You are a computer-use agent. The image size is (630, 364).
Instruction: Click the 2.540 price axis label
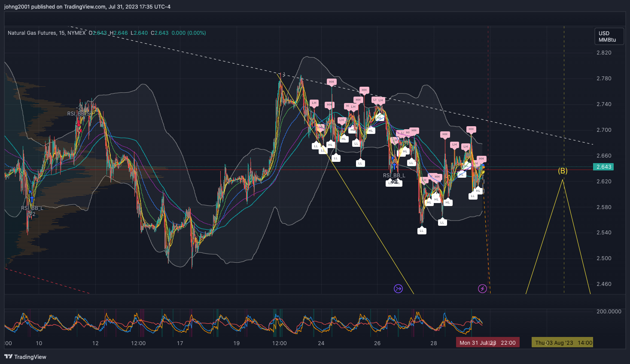[604, 233]
